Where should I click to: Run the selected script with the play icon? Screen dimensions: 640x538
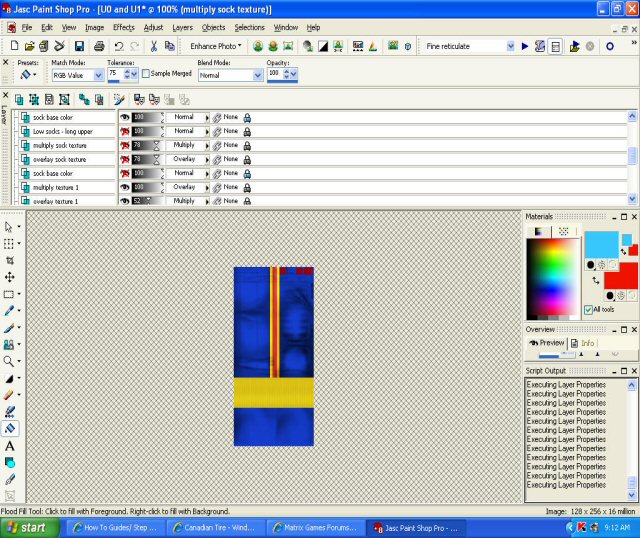click(x=525, y=46)
